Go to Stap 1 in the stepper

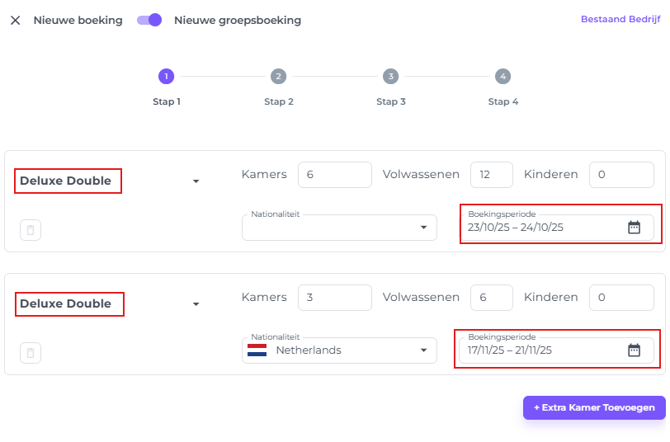pyautogui.click(x=166, y=76)
